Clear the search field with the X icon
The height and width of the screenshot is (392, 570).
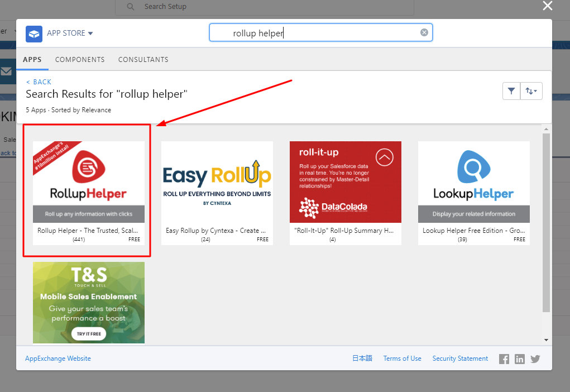tap(424, 32)
